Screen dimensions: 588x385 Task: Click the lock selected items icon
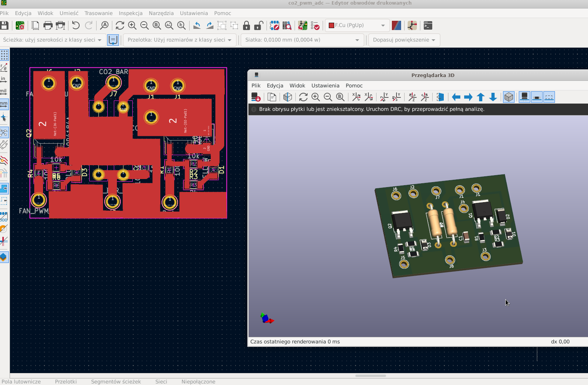[x=247, y=25]
